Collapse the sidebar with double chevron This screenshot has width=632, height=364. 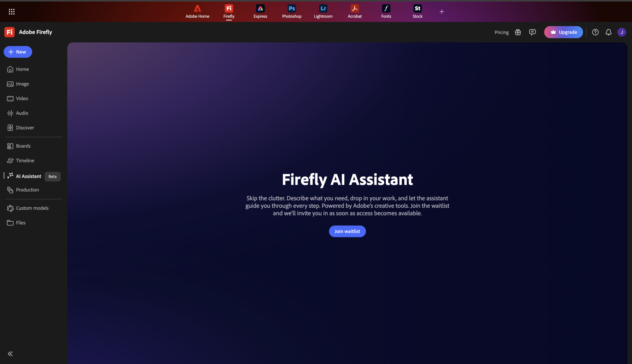[10, 353]
